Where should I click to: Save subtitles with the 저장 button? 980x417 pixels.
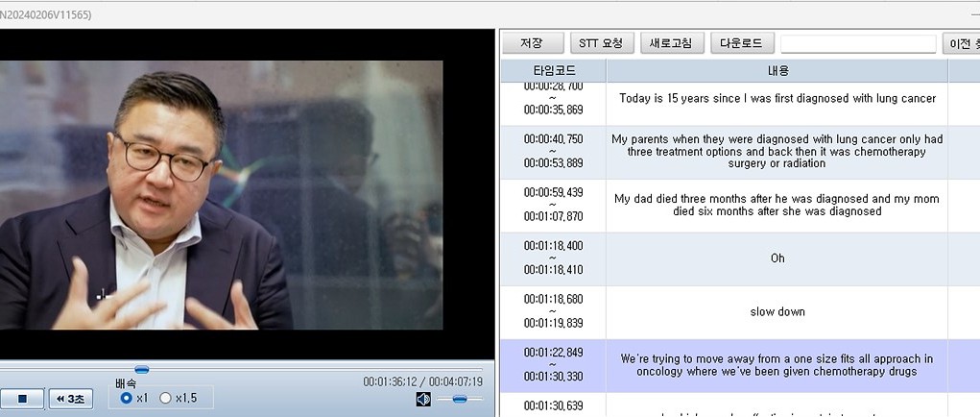[x=533, y=43]
